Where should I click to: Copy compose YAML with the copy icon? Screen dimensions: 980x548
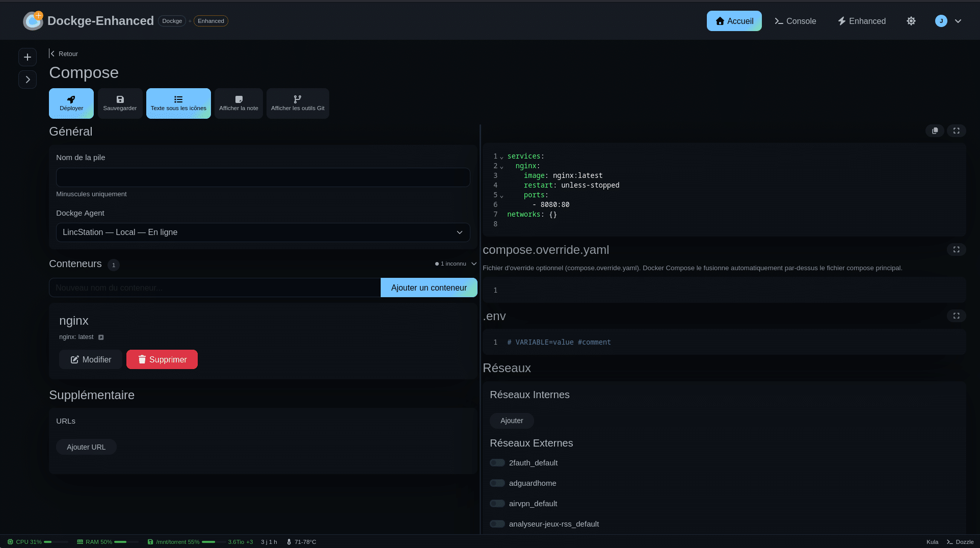[x=935, y=131]
